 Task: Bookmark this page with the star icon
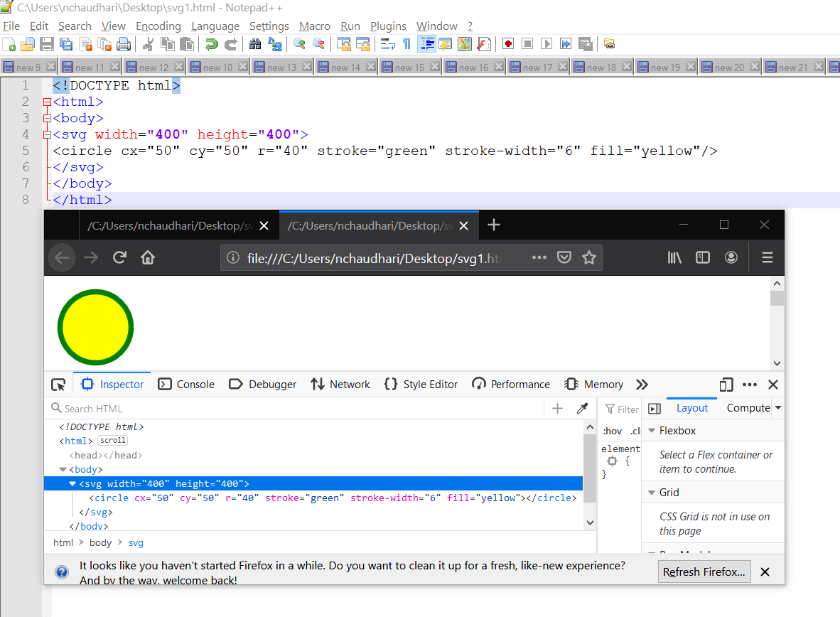tap(589, 258)
